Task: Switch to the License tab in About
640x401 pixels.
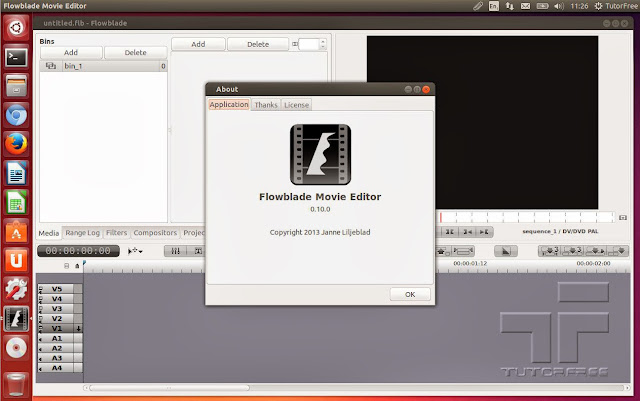Action: [296, 105]
